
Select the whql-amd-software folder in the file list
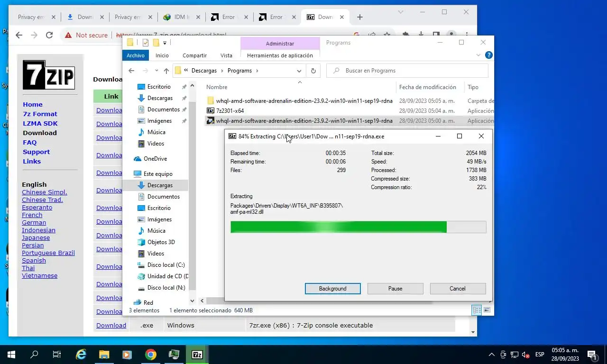(304, 100)
